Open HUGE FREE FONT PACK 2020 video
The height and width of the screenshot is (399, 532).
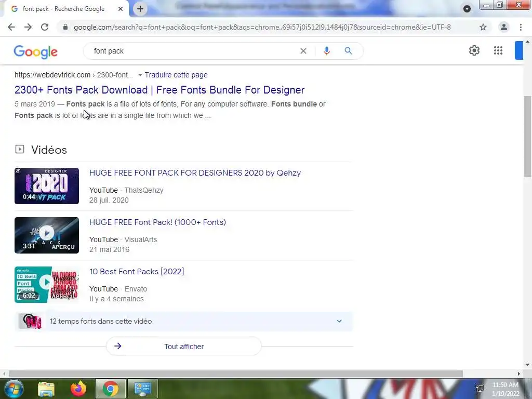(x=195, y=172)
